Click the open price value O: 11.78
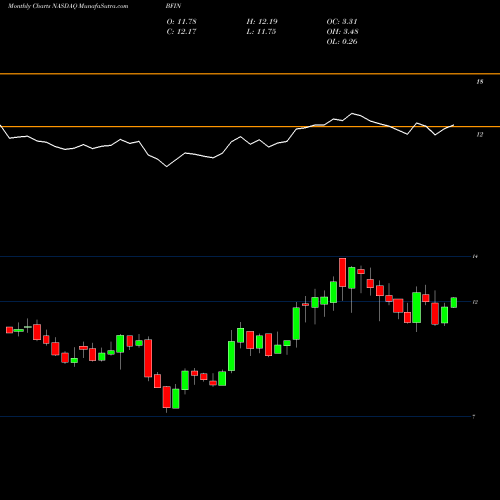 point(182,22)
